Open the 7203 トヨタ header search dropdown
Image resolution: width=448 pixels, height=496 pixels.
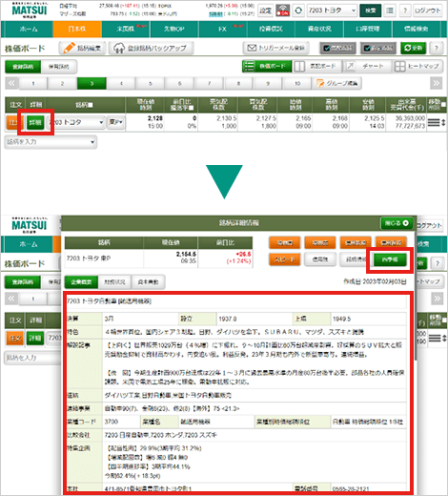click(x=332, y=10)
